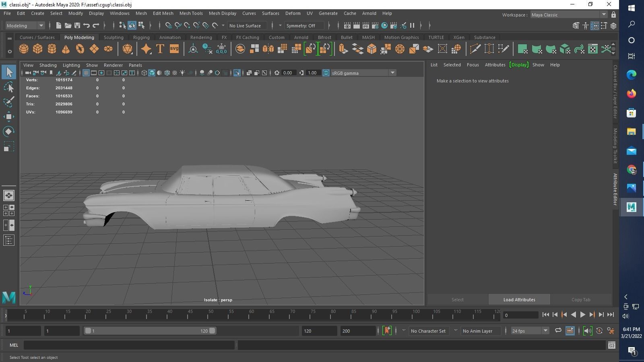Create a polygon disc from the shelf
This screenshot has height=362, width=644.
point(108,49)
